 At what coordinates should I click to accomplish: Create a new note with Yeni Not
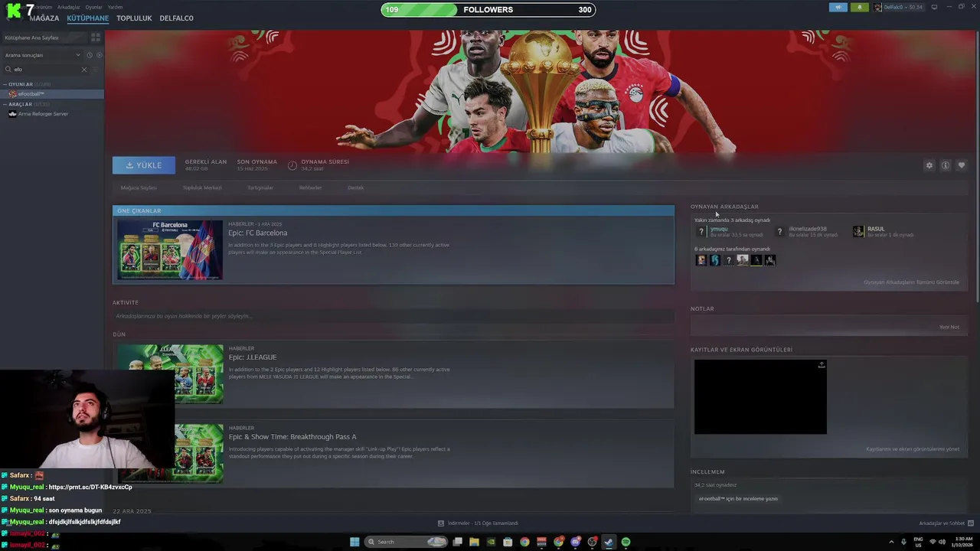949,327
